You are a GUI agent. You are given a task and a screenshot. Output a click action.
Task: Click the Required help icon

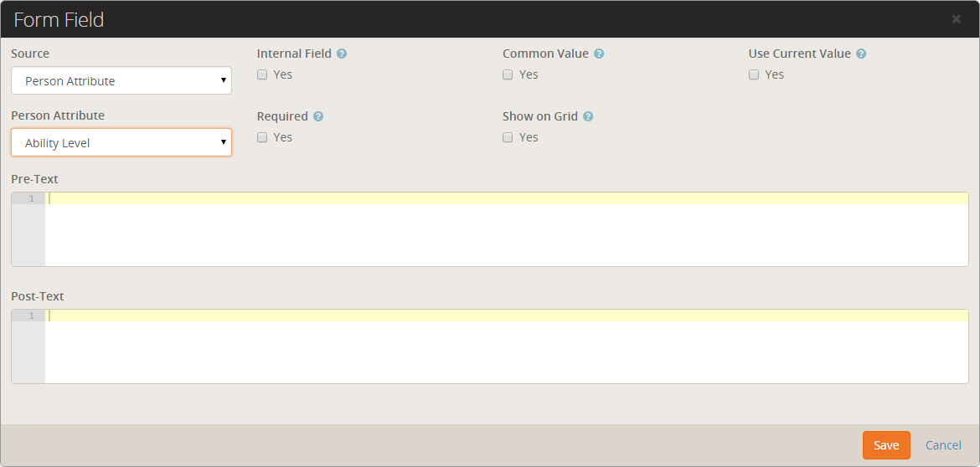pos(318,116)
